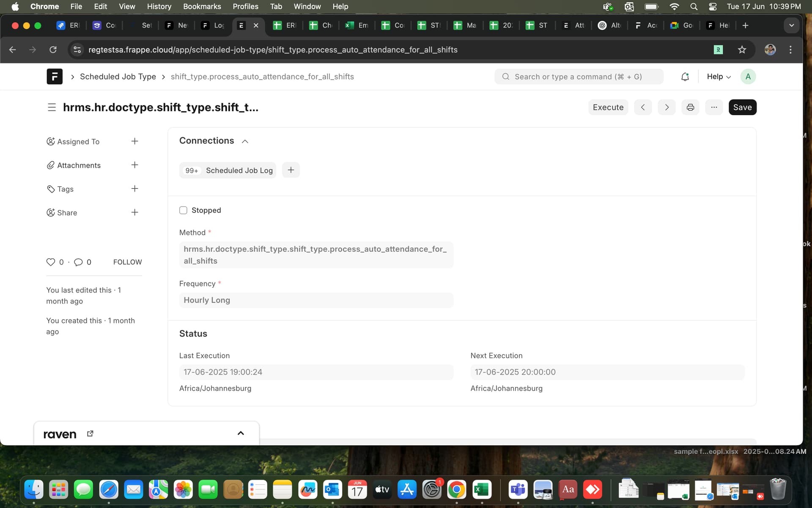Open Chrome tab search dropdown
This screenshot has width=812, height=508.
tap(791, 25)
